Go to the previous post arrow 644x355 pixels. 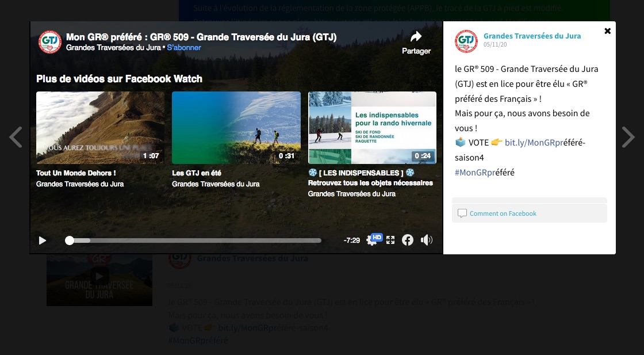[x=16, y=137]
